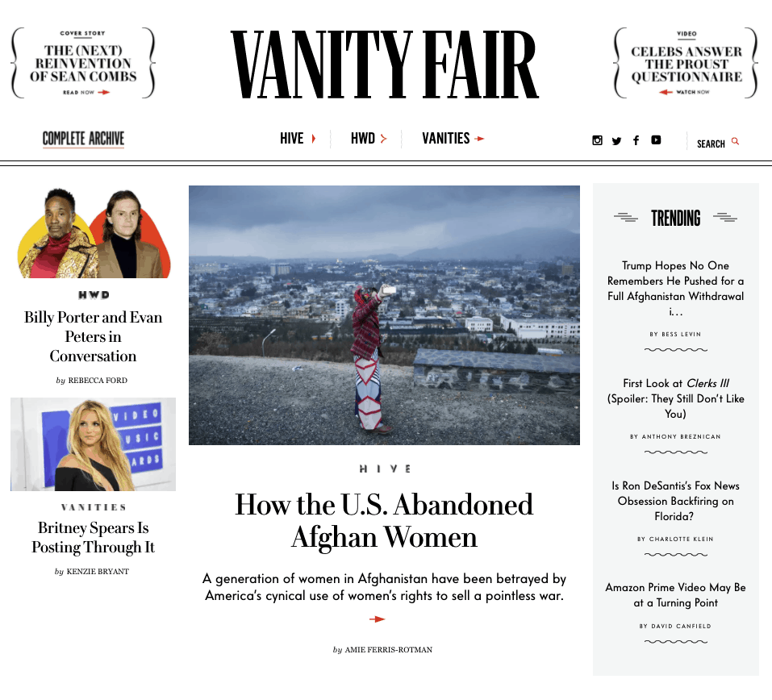Open Vanity Fair's Instagram page icon
Screen dimensions: 772x700
[597, 140]
